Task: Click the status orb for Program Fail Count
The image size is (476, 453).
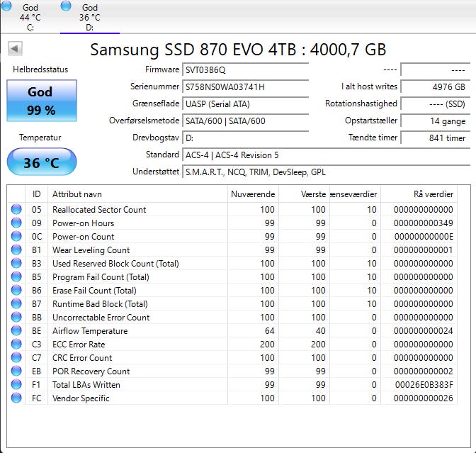Action: 16,276
